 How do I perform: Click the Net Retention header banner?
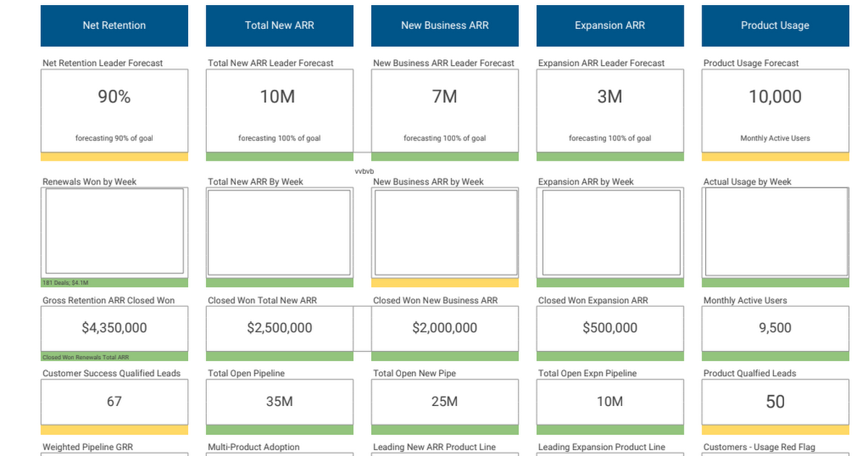(114, 25)
